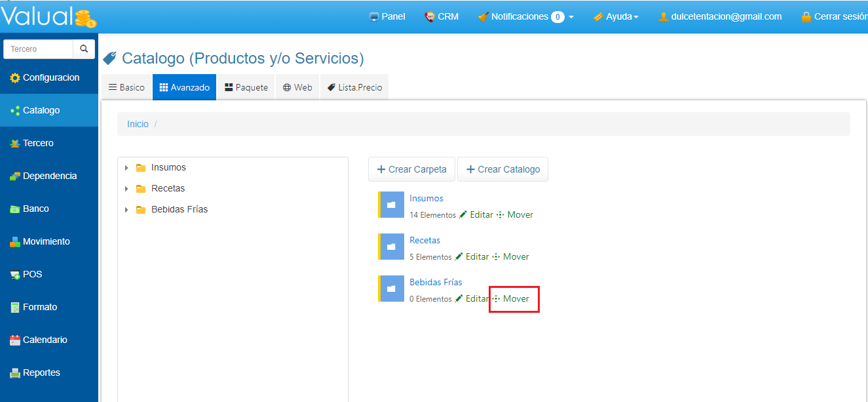Go to Reportes in the sidebar
868x402 pixels.
tap(41, 372)
